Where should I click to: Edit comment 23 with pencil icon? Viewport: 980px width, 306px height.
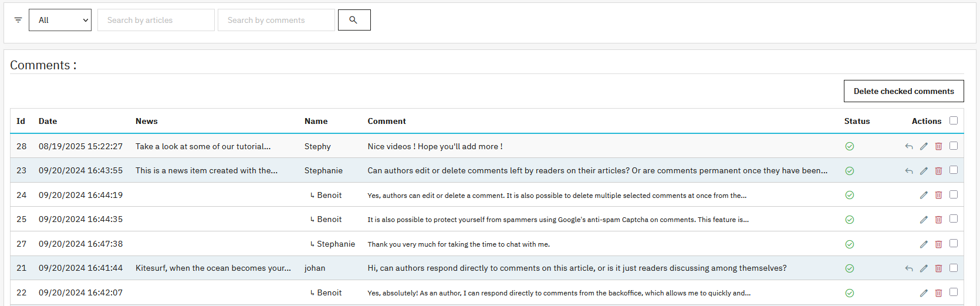pyautogui.click(x=924, y=171)
